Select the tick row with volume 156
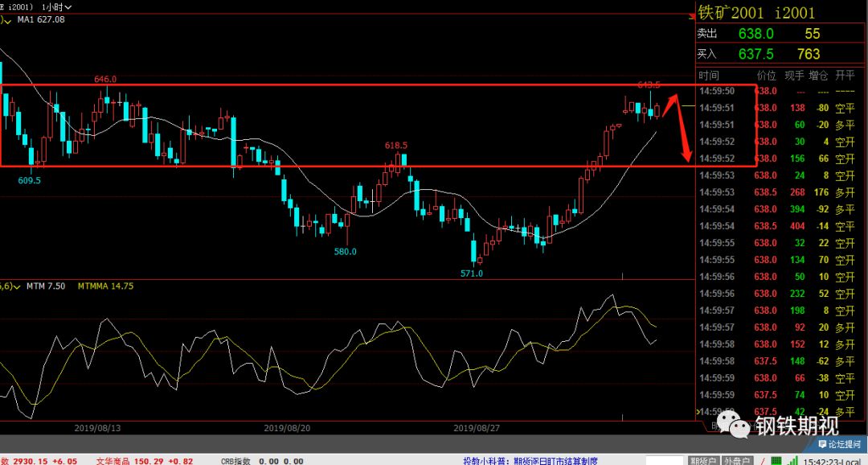This screenshot has width=868, height=465. 777,159
